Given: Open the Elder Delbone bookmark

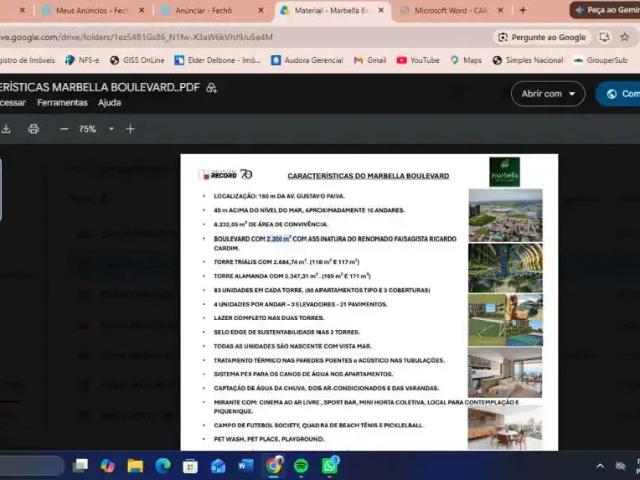Looking at the screenshot, I should coord(217,60).
